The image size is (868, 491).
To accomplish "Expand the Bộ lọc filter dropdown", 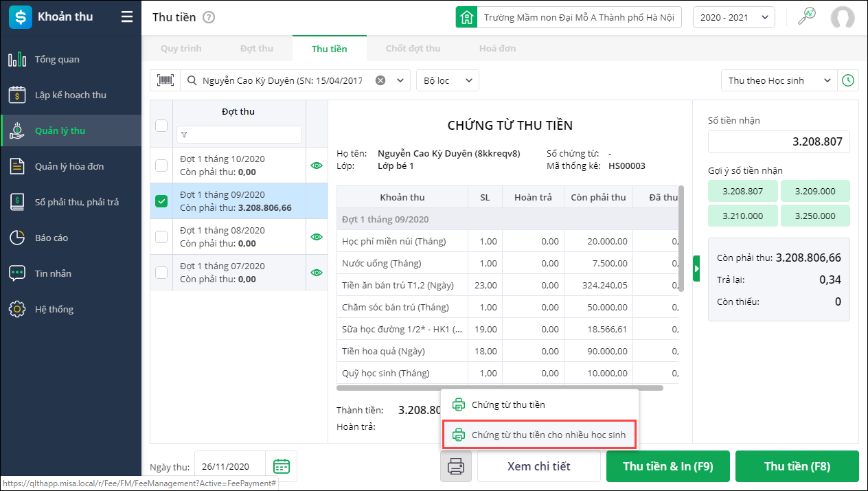I will click(448, 80).
